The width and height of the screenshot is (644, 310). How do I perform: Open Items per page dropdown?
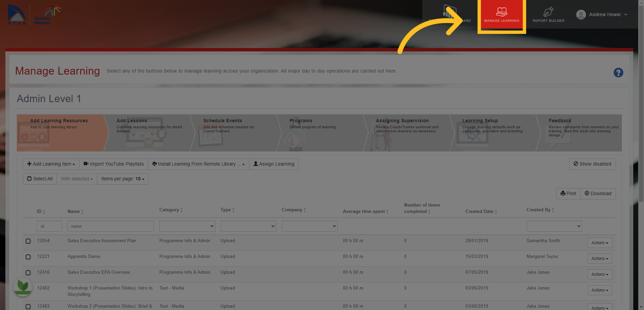coord(123,179)
